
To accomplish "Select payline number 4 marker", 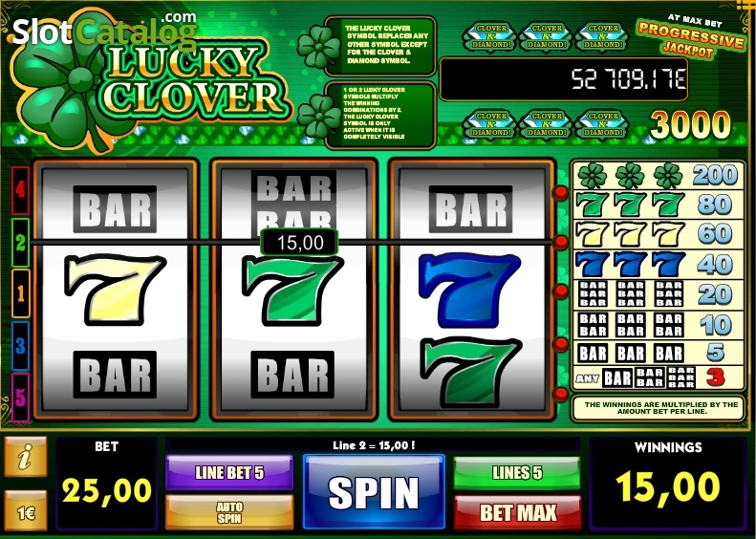I will (x=20, y=190).
